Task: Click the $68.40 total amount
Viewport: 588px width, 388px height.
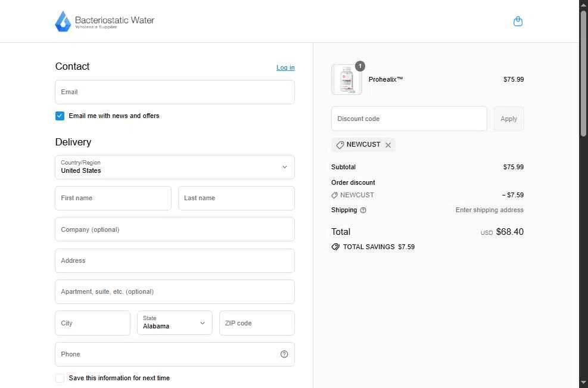Action: pyautogui.click(x=509, y=231)
